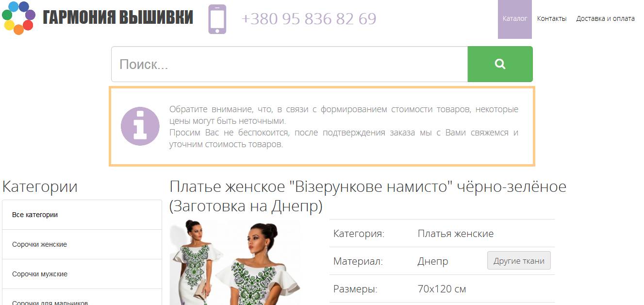Select Все категории in sidebar
The width and height of the screenshot is (644, 305).
[x=82, y=215]
